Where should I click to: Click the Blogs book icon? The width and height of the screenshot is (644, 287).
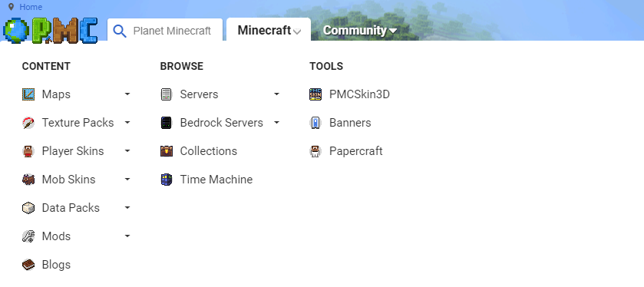pyautogui.click(x=28, y=265)
